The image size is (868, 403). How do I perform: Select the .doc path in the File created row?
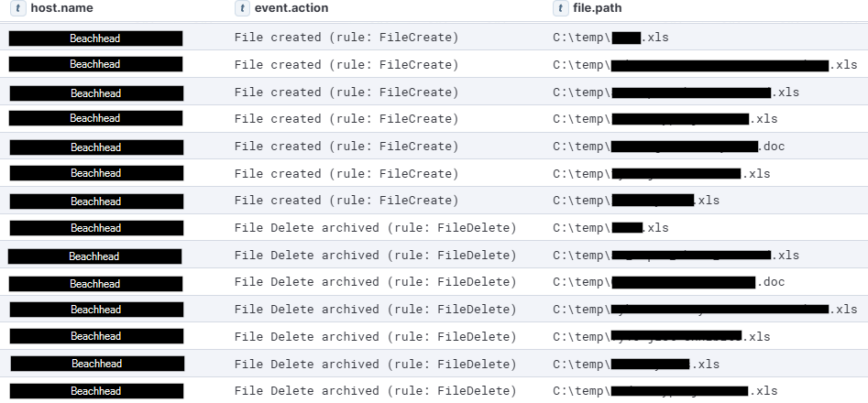[x=669, y=147]
